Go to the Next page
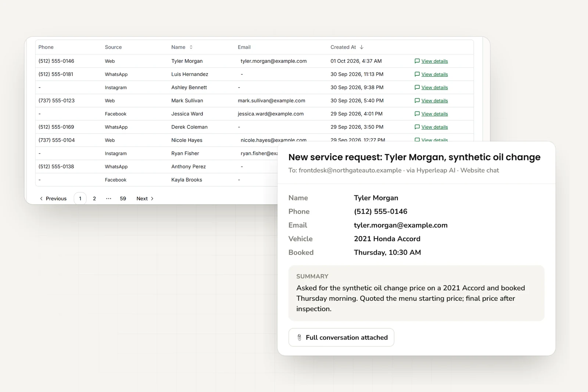This screenshot has width=588, height=392. coord(145,198)
